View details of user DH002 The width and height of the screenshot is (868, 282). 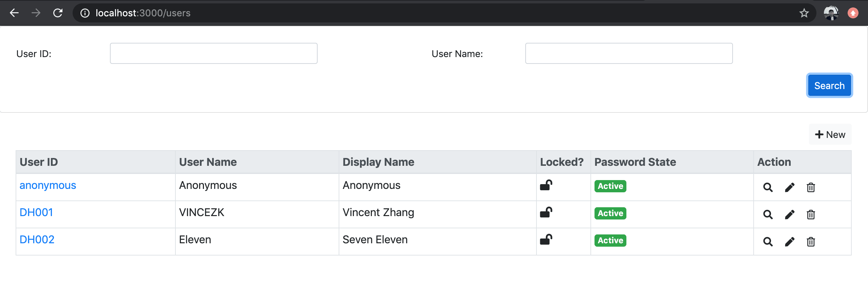click(x=768, y=242)
